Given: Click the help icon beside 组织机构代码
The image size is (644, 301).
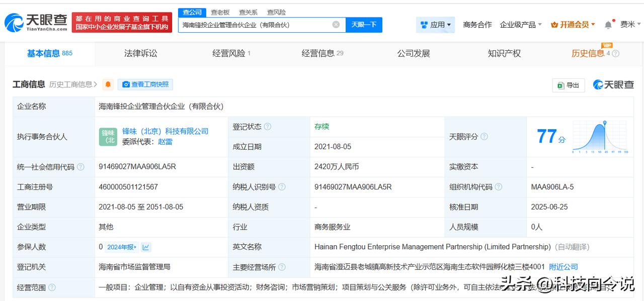Looking at the screenshot, I should point(498,187).
